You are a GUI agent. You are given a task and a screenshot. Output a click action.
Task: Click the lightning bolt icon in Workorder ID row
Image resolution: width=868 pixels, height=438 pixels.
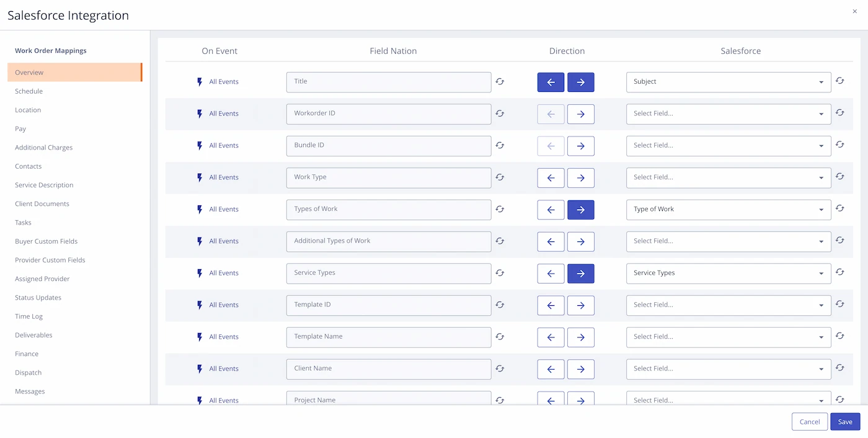(200, 114)
